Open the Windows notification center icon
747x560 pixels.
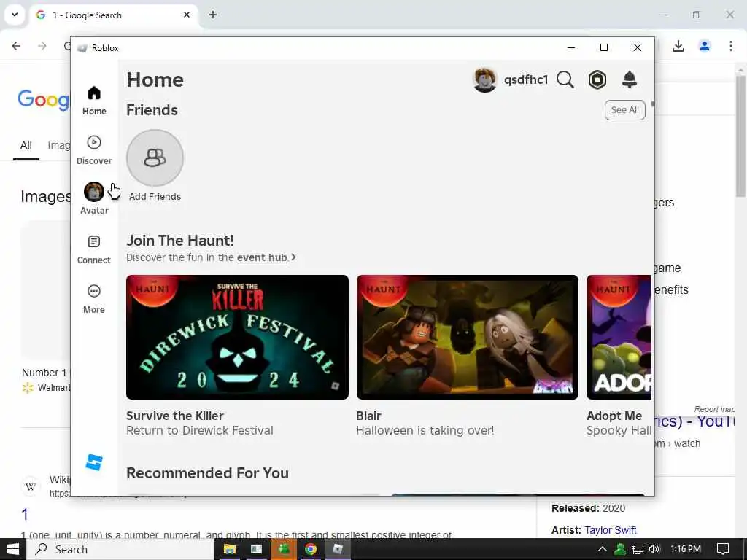[x=723, y=549]
